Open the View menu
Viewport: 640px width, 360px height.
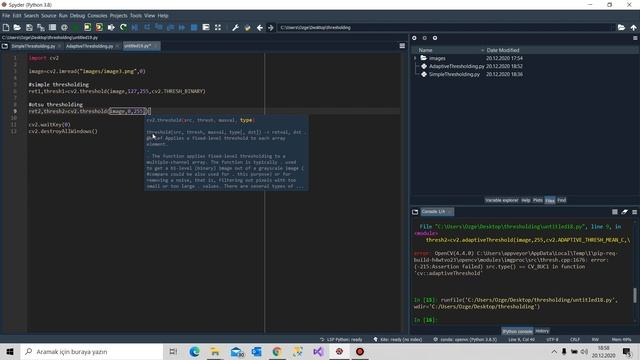click(x=149, y=16)
